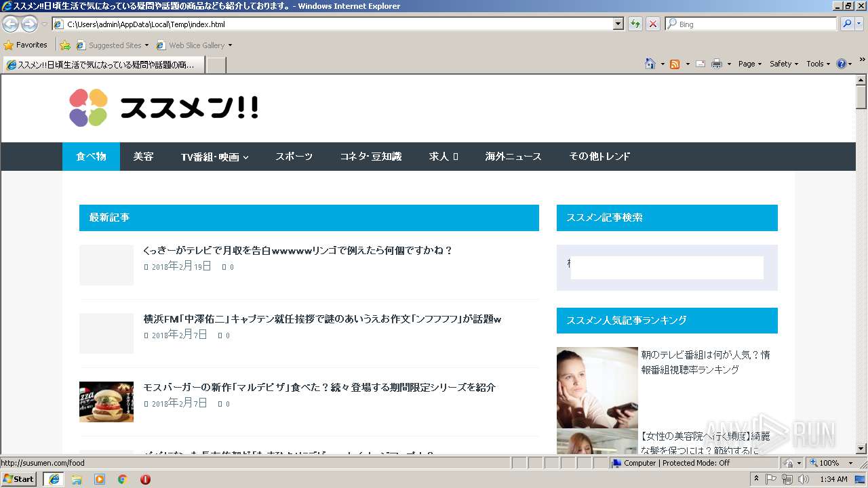
Task: Click the 2018年2月19日 article date
Action: click(x=182, y=266)
